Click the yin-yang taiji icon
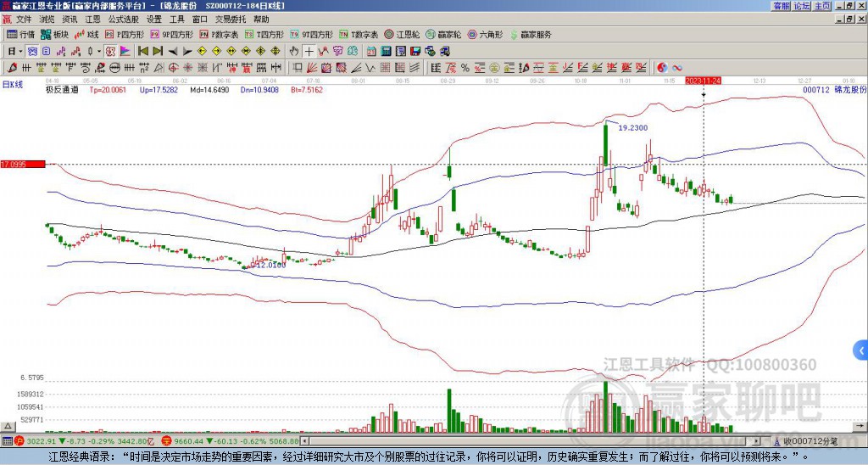This screenshot has height=465, width=868. [x=662, y=68]
